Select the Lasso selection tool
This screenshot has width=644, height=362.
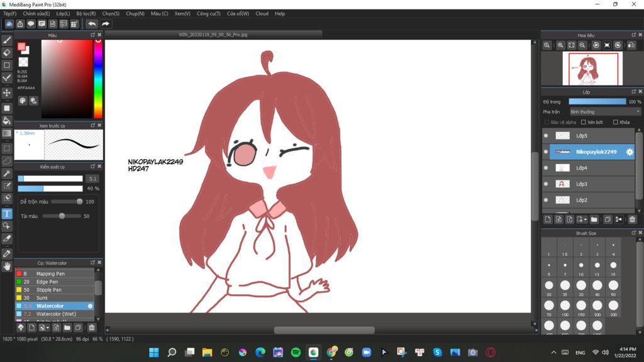coord(7,160)
